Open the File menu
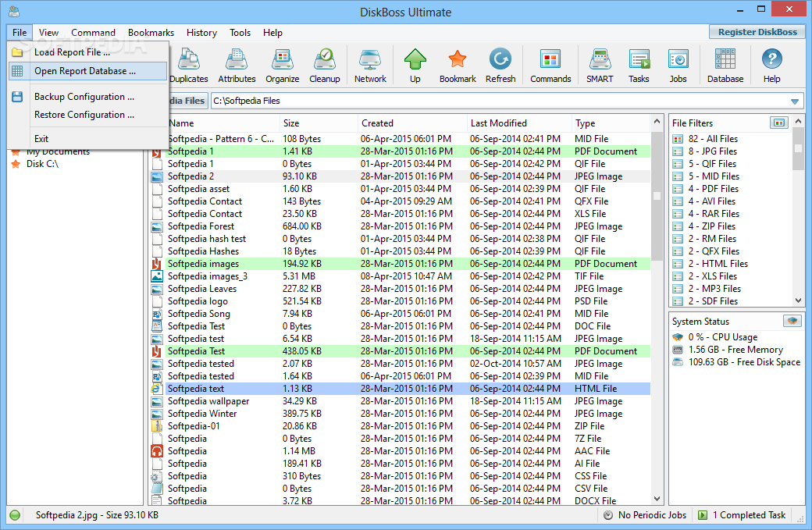Screen dimensions: 812x530 [x=20, y=33]
